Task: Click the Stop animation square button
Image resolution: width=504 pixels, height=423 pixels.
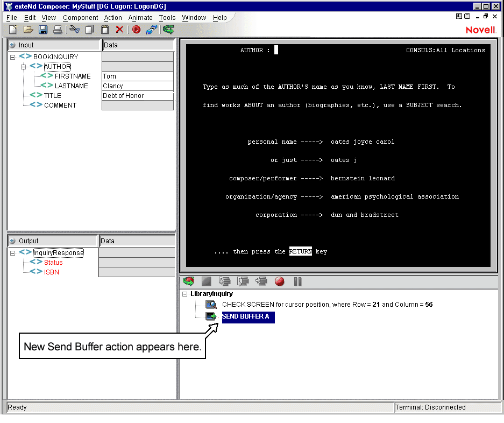Action: click(x=206, y=281)
